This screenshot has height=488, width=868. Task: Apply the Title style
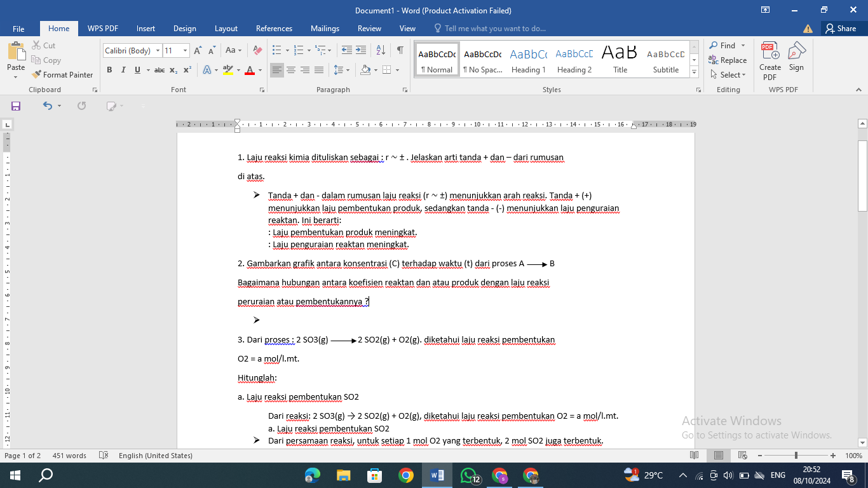point(620,60)
